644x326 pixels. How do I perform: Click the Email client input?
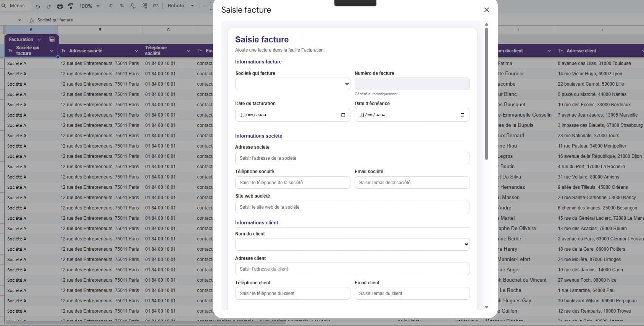412,294
